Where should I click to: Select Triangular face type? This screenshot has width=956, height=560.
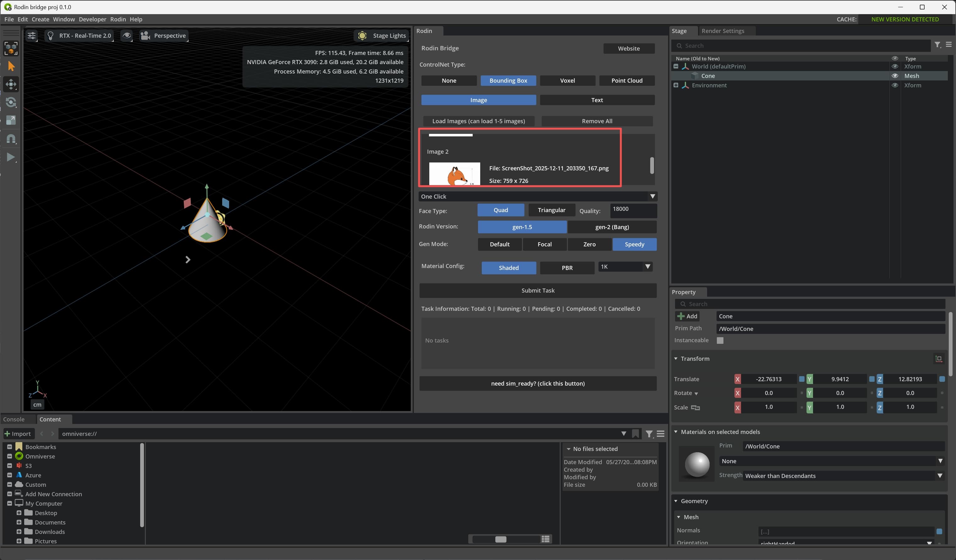[x=551, y=210]
